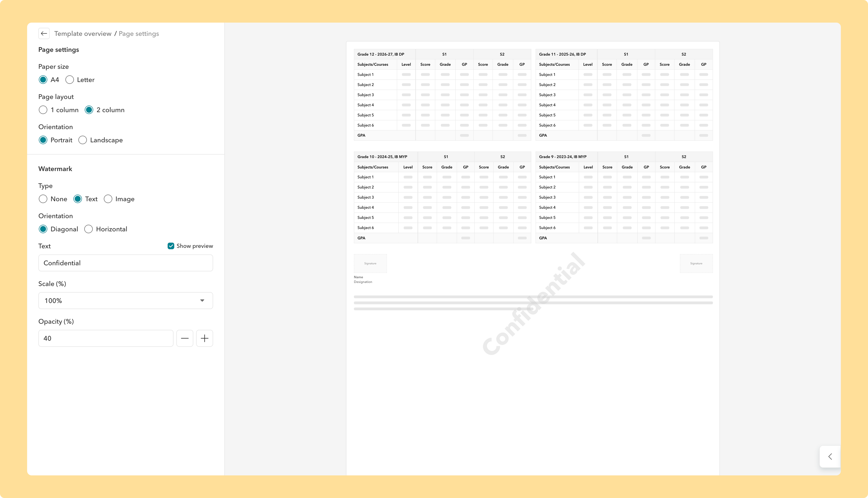Click the left Signature placeholder box
This screenshot has height=498, width=868.
(370, 263)
